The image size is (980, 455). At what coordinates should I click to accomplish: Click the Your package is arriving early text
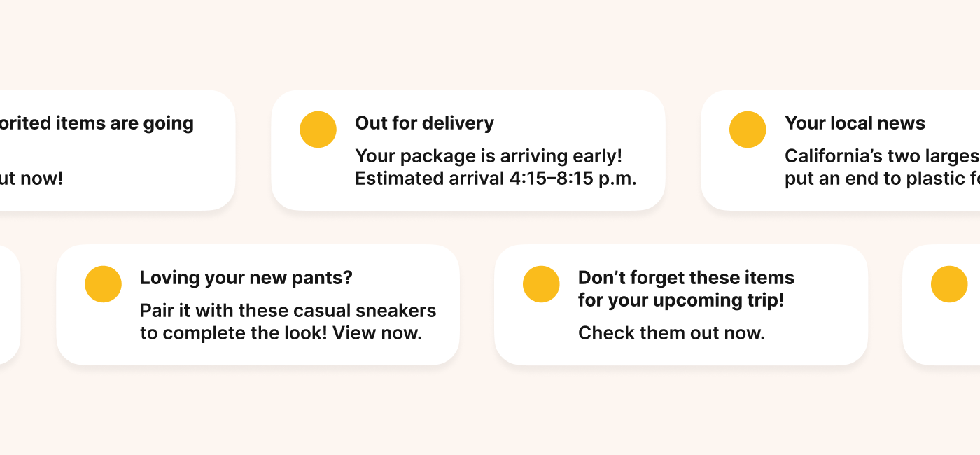pos(488,155)
